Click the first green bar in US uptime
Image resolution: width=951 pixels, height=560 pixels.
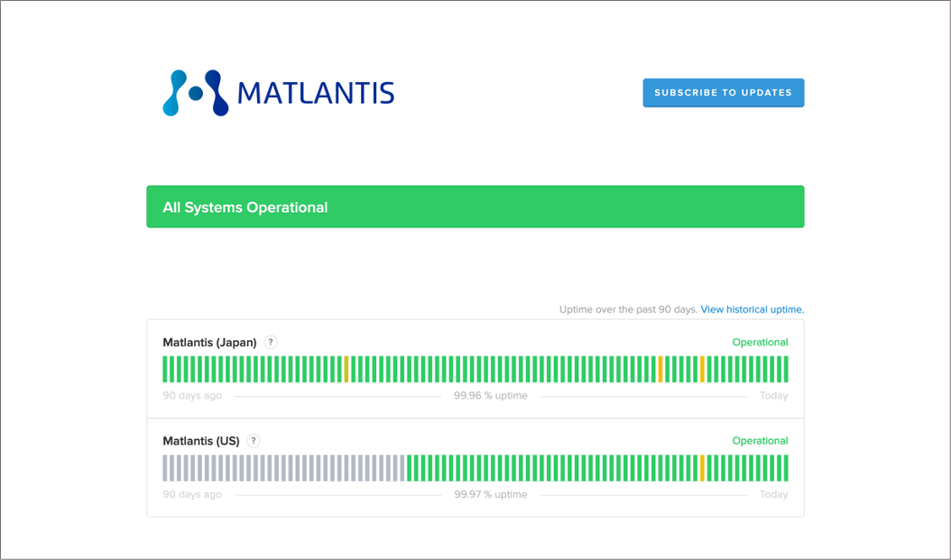click(x=410, y=468)
